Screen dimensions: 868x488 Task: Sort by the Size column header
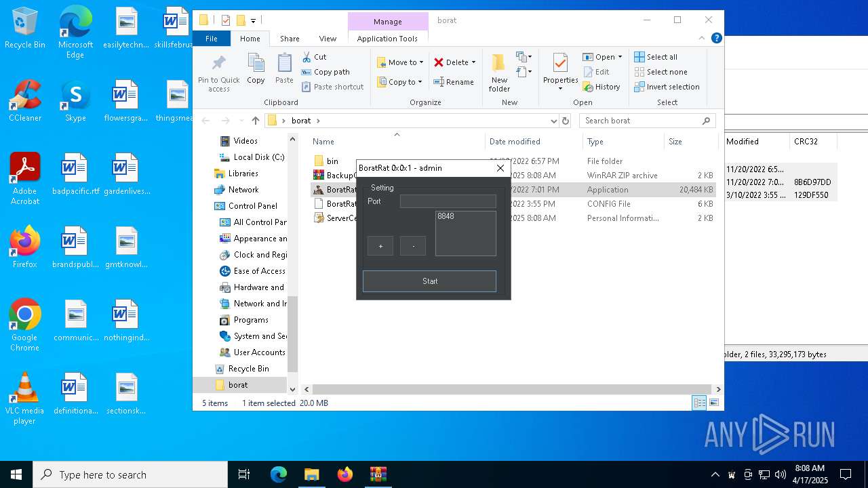click(690, 142)
